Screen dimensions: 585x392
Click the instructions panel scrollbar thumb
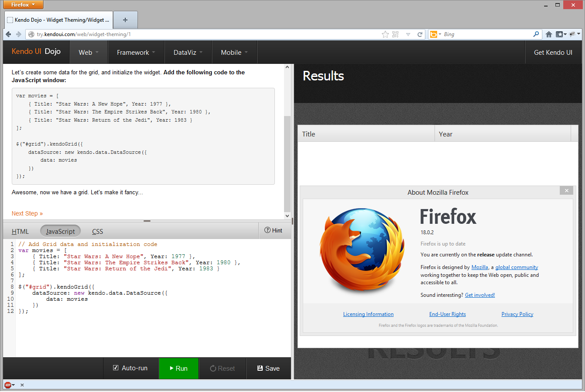287,163
